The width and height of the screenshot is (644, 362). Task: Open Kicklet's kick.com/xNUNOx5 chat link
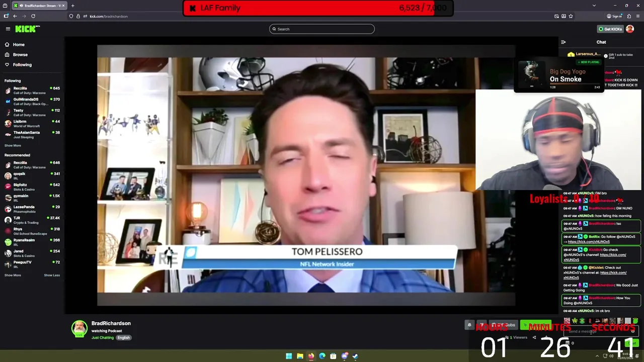click(x=595, y=275)
